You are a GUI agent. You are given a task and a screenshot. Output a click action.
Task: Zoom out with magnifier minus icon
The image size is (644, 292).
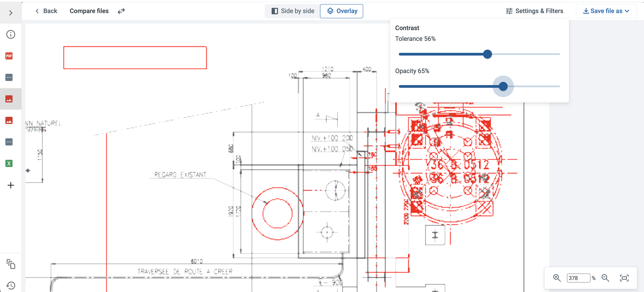605,278
